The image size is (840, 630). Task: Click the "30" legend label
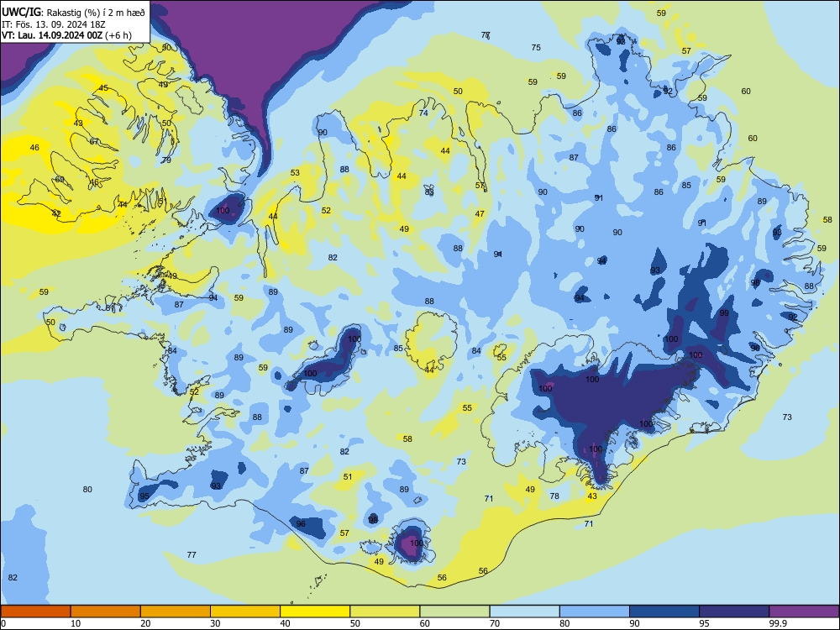point(215,623)
